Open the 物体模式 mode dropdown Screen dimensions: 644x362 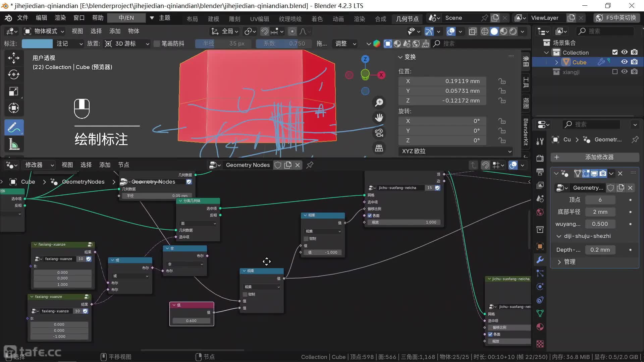[x=44, y=31]
